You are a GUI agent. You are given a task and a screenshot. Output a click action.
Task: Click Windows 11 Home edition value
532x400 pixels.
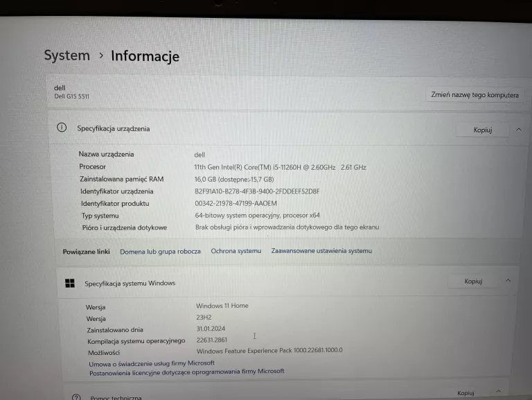222,306
